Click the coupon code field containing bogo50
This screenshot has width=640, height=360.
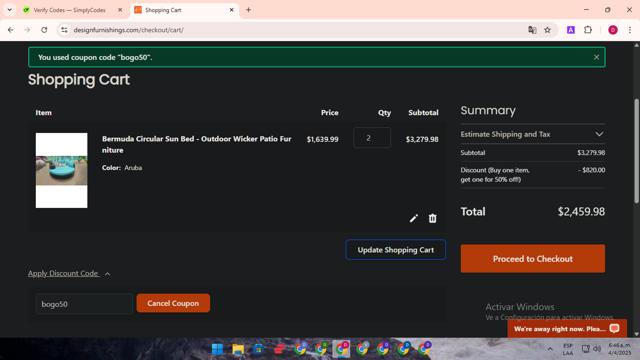(84, 304)
